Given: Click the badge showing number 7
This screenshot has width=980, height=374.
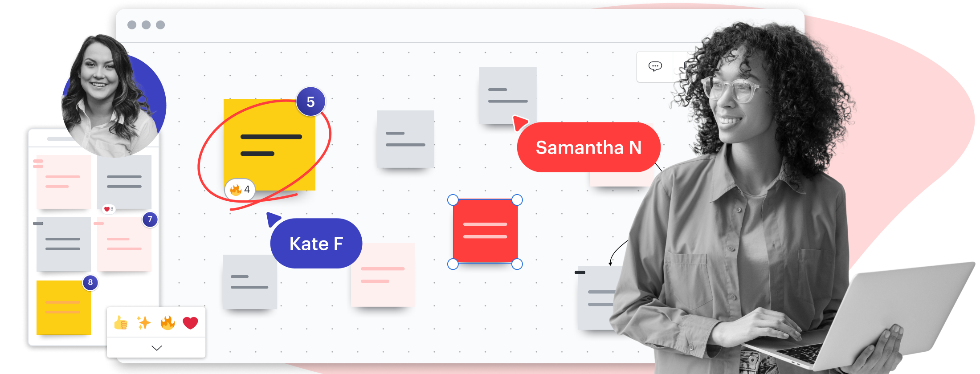Looking at the screenshot, I should (150, 219).
